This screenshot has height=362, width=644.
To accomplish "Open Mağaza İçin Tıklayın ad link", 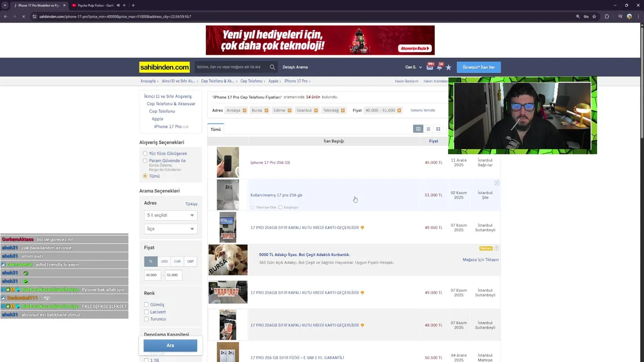I will pos(480,259).
